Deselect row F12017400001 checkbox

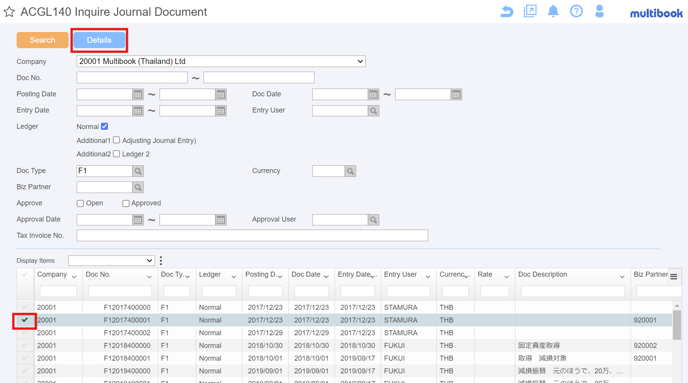(25, 320)
